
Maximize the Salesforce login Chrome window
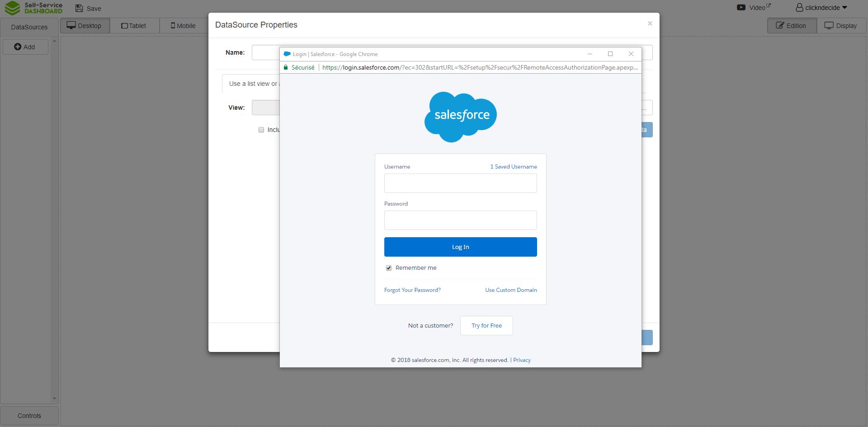tap(610, 54)
